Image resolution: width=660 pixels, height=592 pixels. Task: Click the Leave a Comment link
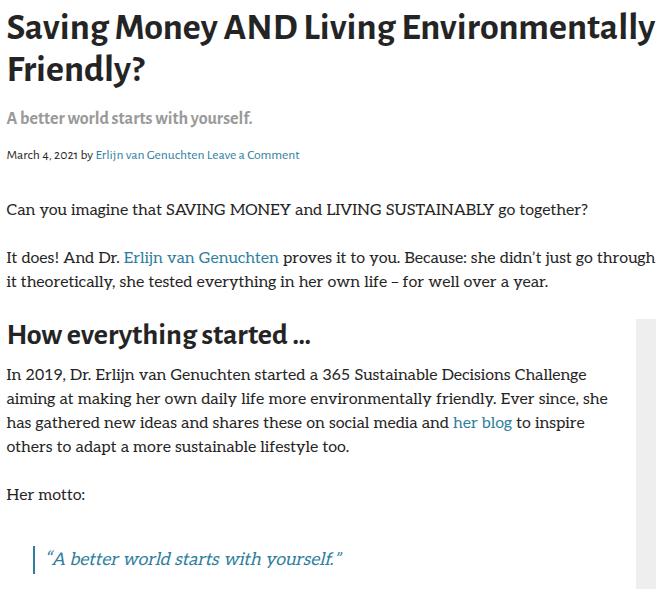(x=253, y=155)
